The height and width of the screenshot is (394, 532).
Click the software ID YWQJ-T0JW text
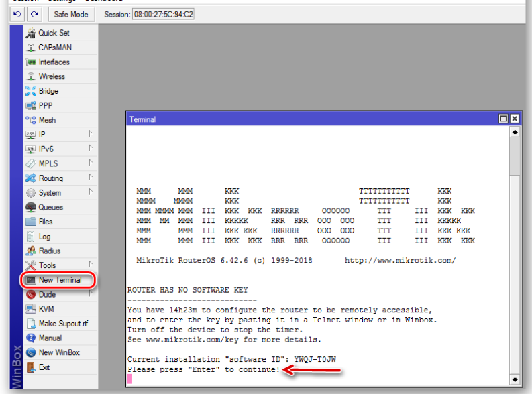point(315,359)
